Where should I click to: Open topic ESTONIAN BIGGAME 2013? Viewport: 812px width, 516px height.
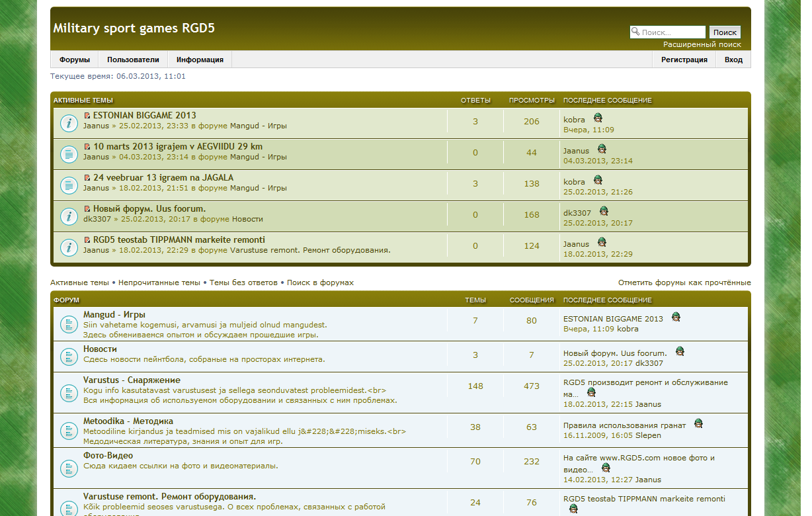pos(144,116)
